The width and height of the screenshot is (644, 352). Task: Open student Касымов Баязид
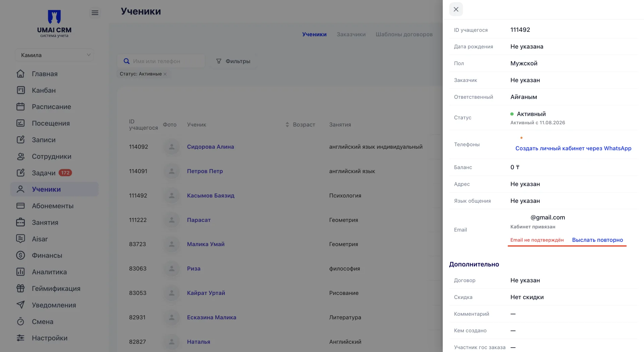(211, 195)
